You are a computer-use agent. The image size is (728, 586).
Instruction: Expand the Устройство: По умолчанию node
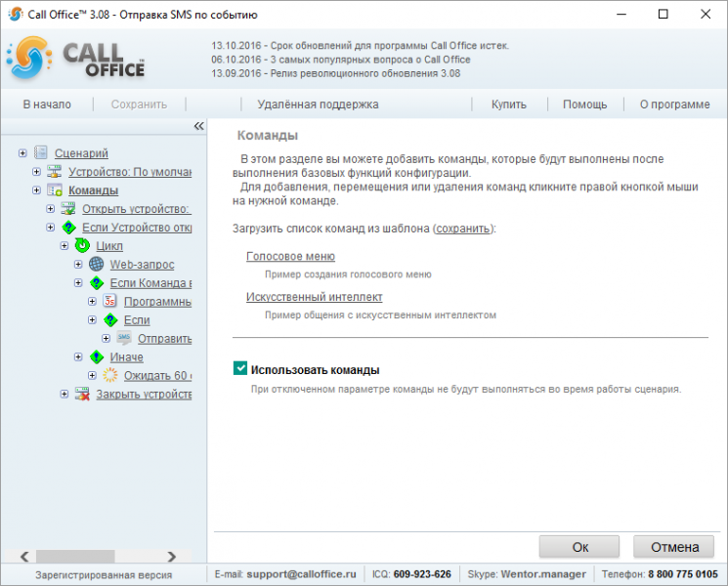coord(36,171)
